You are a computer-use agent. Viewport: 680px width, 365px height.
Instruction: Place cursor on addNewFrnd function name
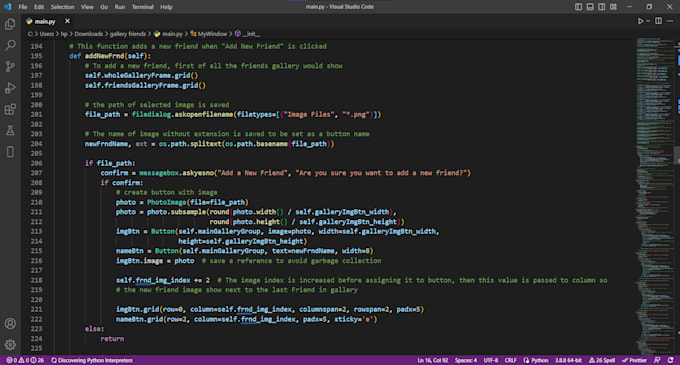pyautogui.click(x=105, y=56)
